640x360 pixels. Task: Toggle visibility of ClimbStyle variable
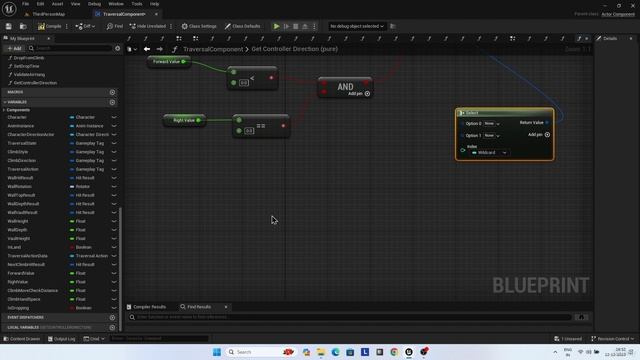pos(114,152)
